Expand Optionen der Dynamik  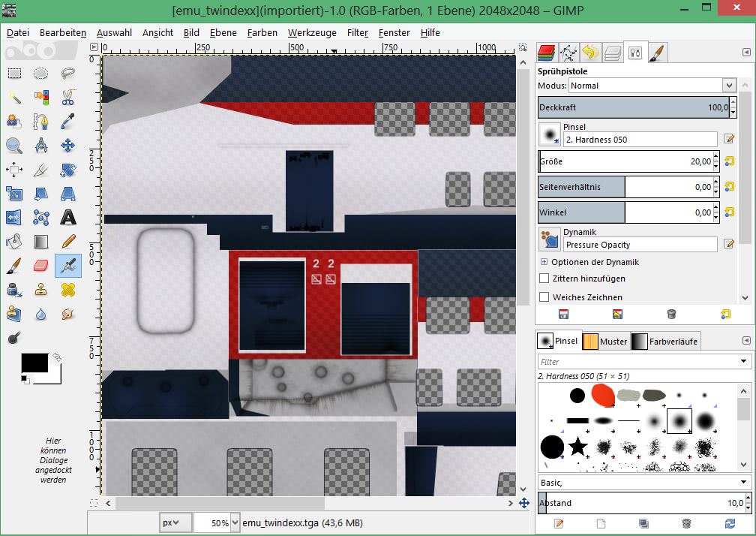(544, 262)
